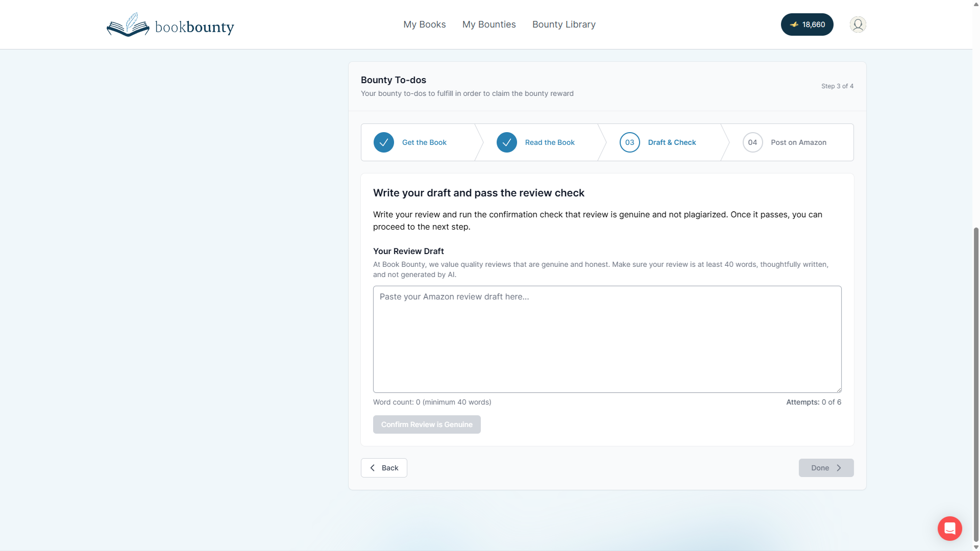Click the 'Step 3 of 4' text
This screenshot has height=551, width=980.
click(x=837, y=86)
